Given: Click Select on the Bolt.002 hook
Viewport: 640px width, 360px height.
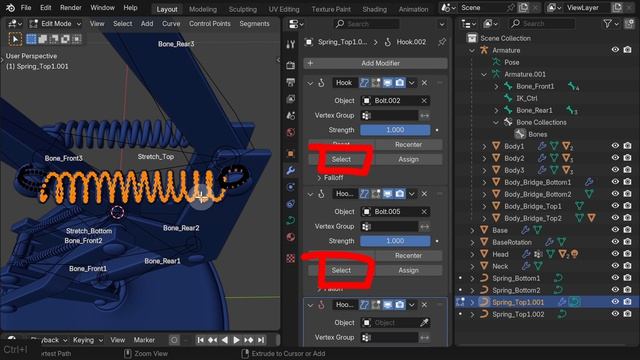Looking at the screenshot, I should (341, 159).
